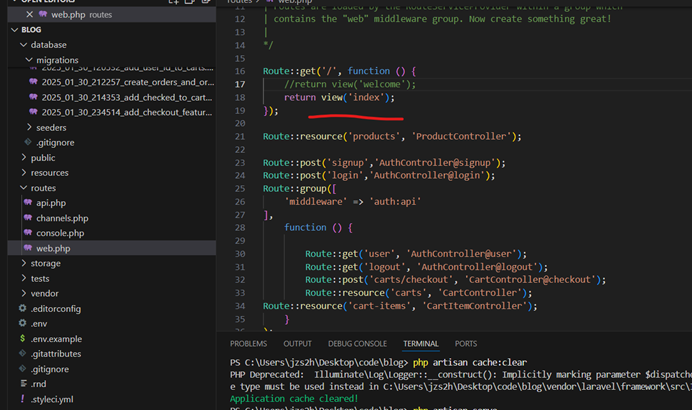Click 'Application cache cleared!' terminal output
Image resolution: width=692 pixels, height=410 pixels.
(294, 399)
